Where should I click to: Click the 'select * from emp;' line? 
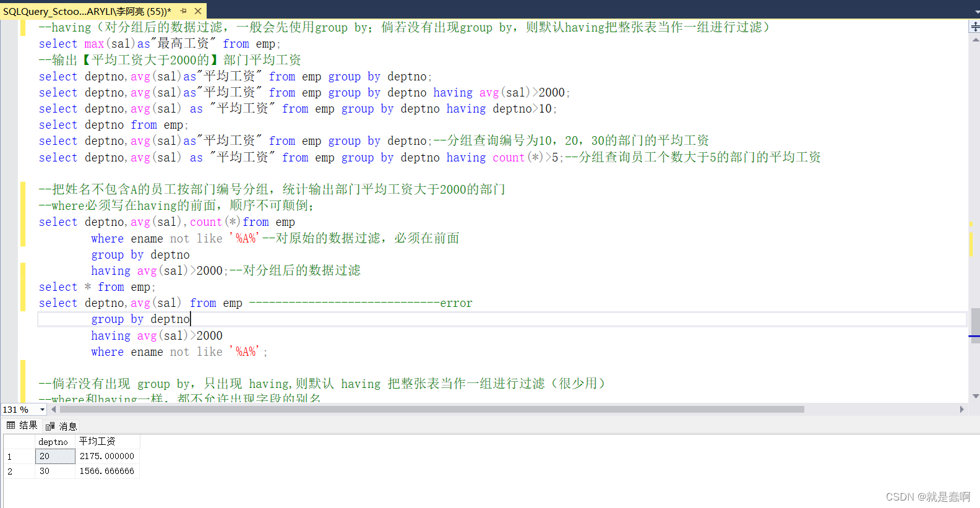[97, 287]
